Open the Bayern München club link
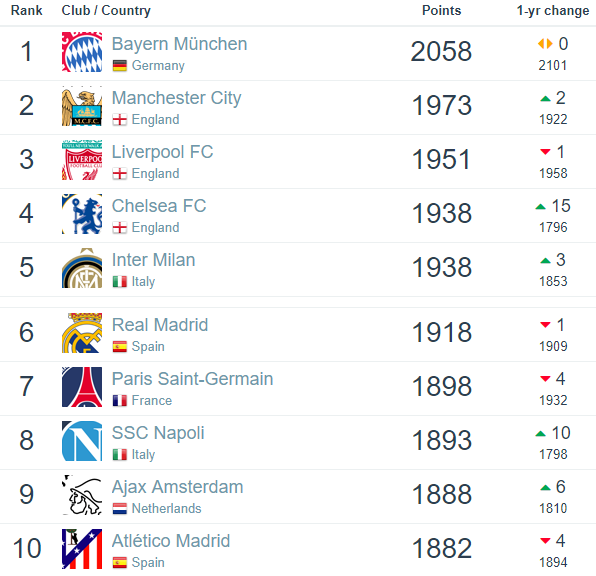The image size is (596, 576). point(179,44)
